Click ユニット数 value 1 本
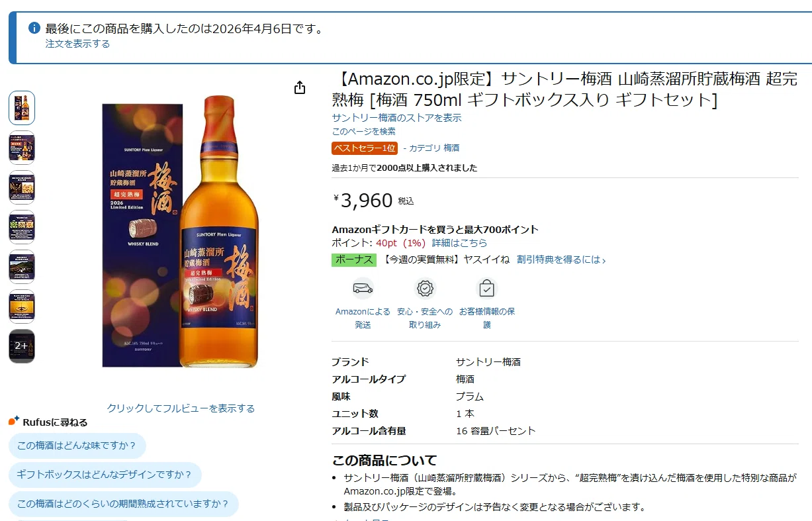 (x=465, y=414)
